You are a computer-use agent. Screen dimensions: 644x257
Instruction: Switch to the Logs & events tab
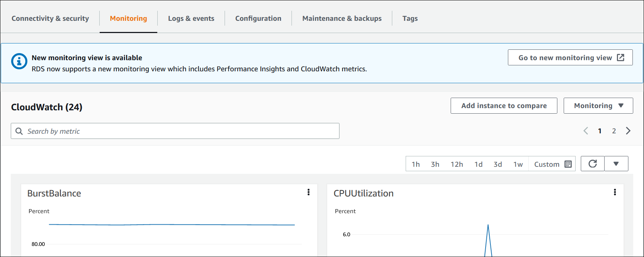coord(191,19)
